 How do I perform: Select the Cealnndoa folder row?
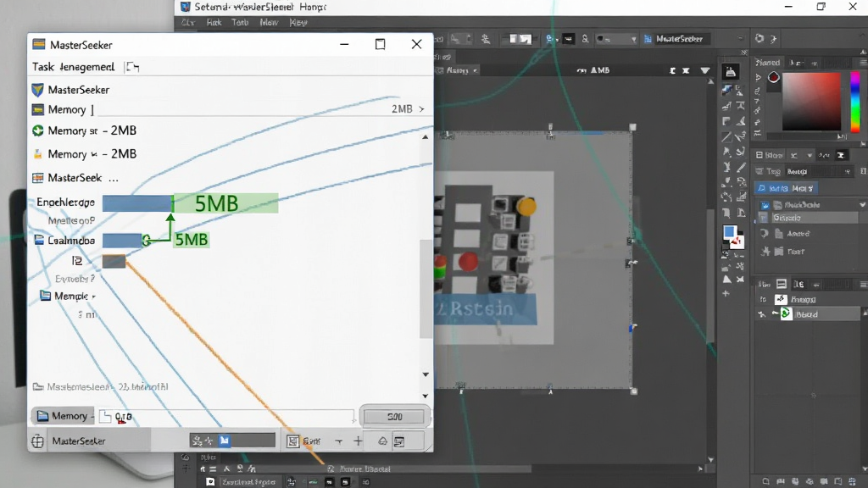(x=64, y=240)
